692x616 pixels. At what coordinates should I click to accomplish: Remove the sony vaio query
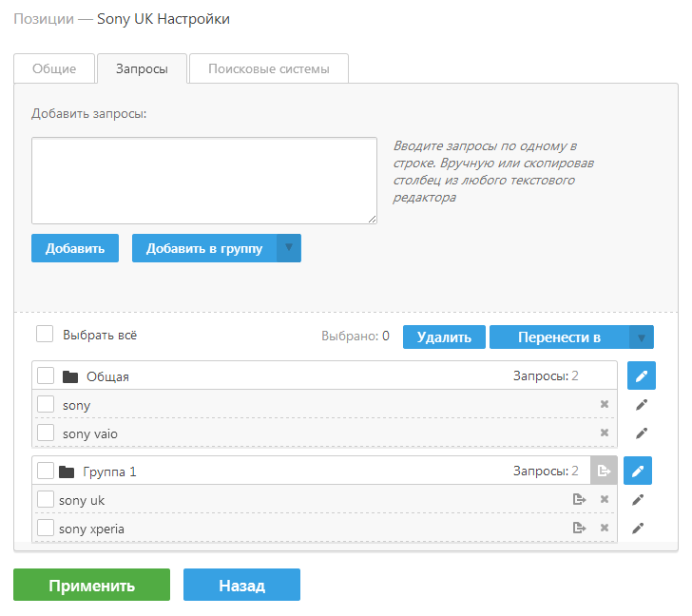[605, 433]
